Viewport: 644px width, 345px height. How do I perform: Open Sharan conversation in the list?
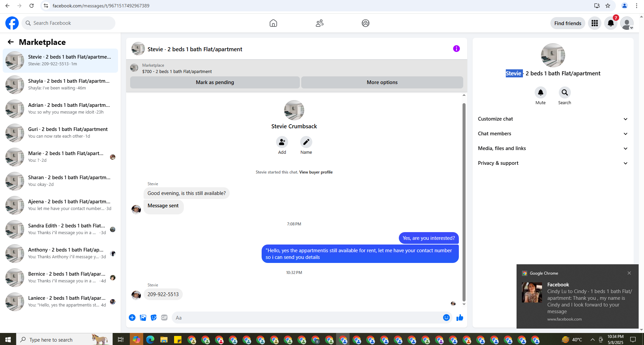click(x=60, y=181)
